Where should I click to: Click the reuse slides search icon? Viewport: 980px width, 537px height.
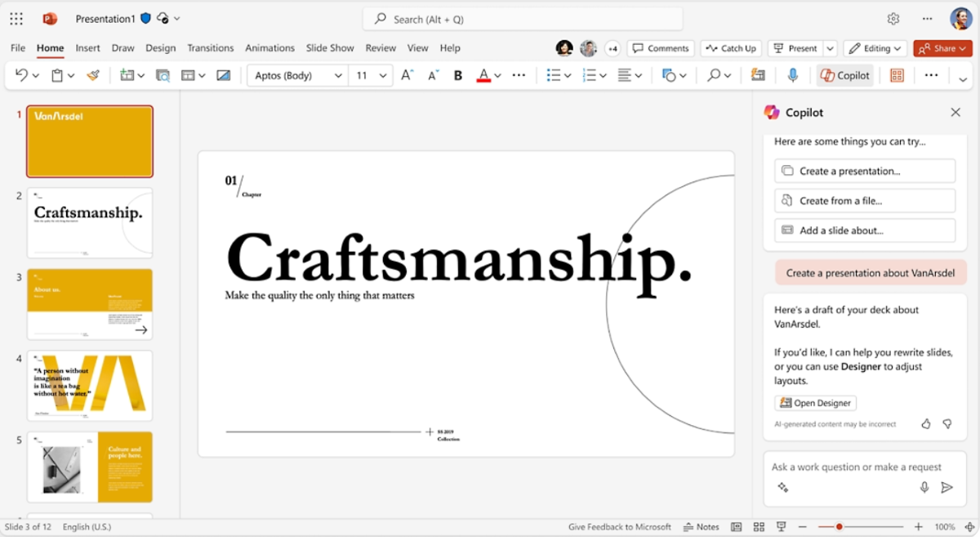coord(163,75)
